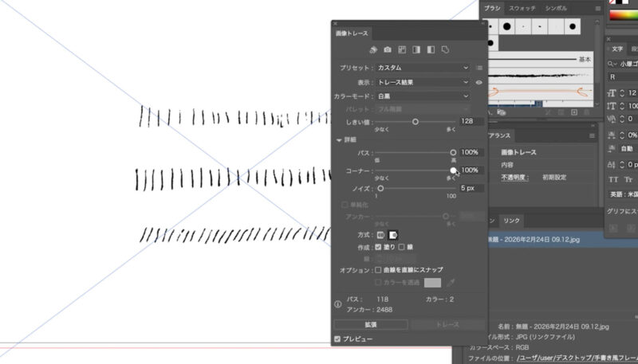The width and height of the screenshot is (638, 364).
Task: Switch to リンク tab
Action: [x=511, y=221]
